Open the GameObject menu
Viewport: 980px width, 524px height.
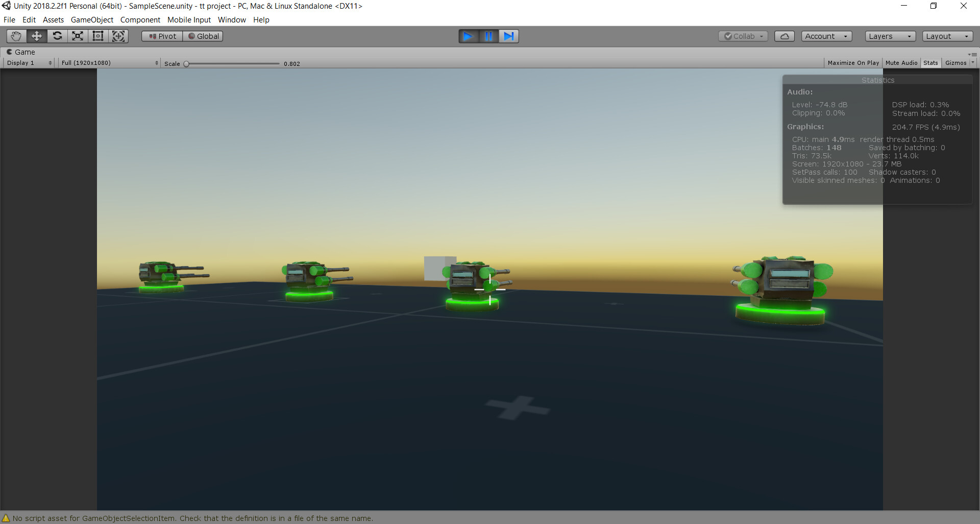tap(92, 19)
